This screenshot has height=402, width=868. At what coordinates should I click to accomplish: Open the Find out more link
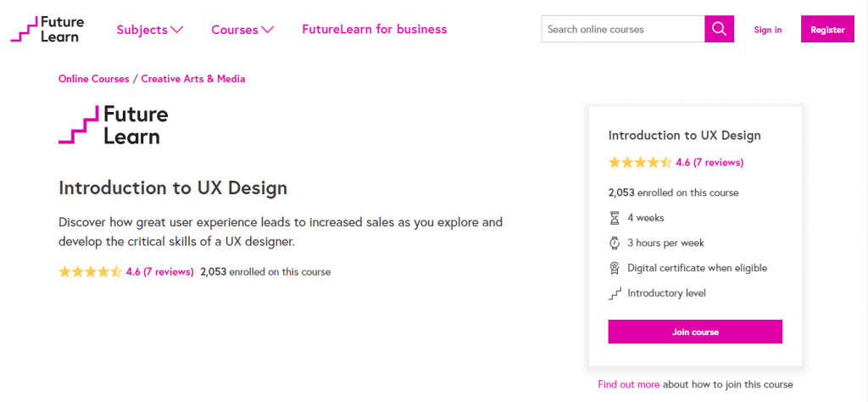tap(628, 384)
